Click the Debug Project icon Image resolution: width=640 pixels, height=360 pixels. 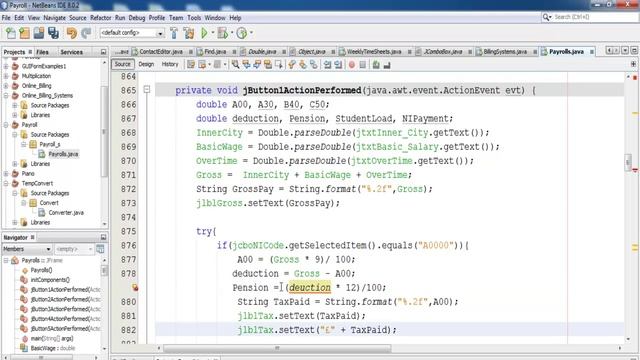coord(223,33)
